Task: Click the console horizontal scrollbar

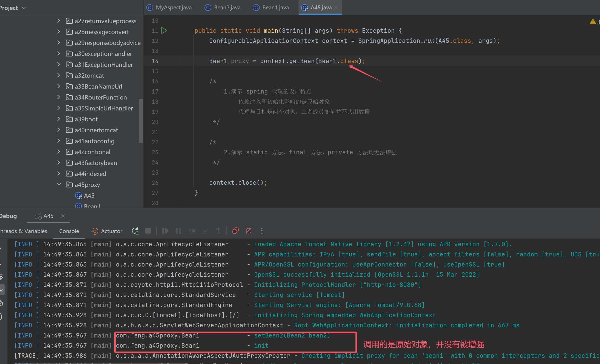Action: tap(100, 363)
